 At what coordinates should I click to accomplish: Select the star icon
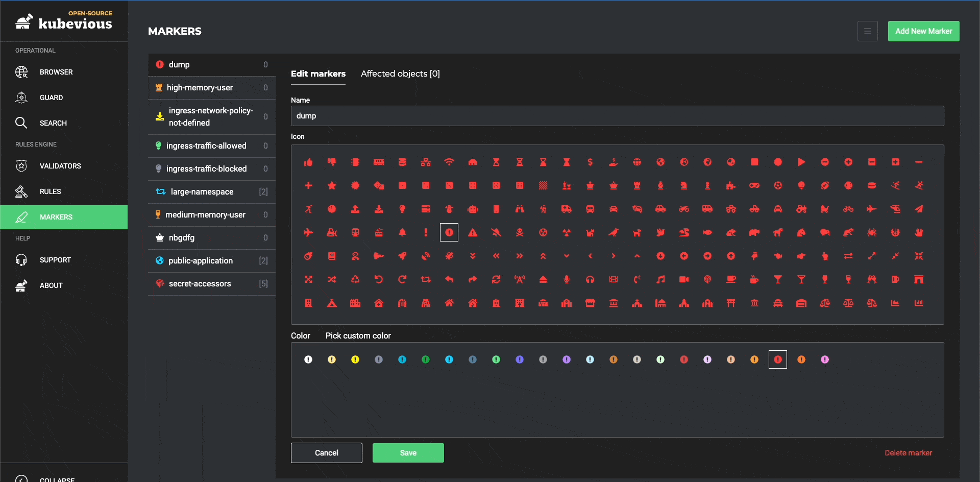[332, 185]
